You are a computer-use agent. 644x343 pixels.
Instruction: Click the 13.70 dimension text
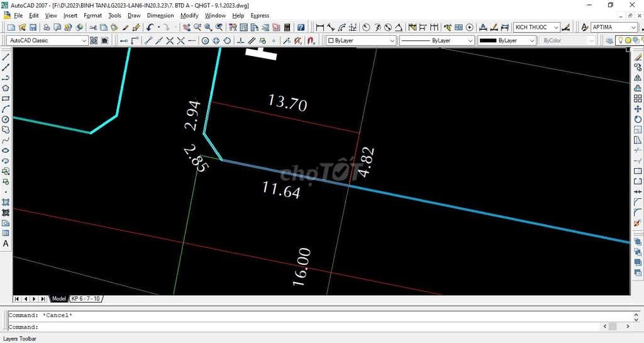tap(287, 103)
